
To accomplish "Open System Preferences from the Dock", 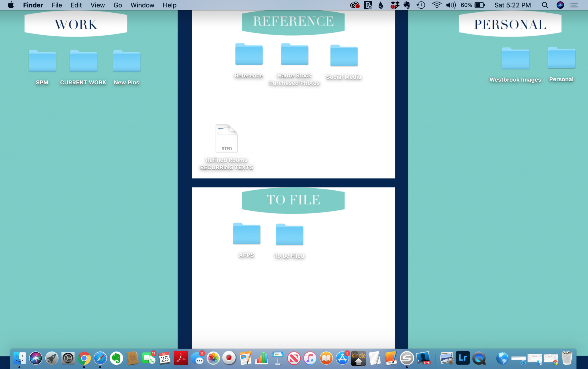I will click(68, 358).
